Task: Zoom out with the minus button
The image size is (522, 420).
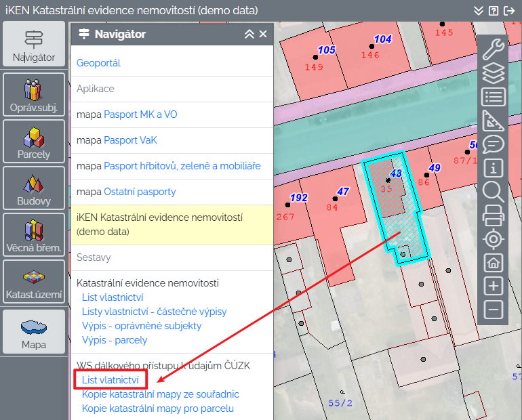Action: point(493,310)
